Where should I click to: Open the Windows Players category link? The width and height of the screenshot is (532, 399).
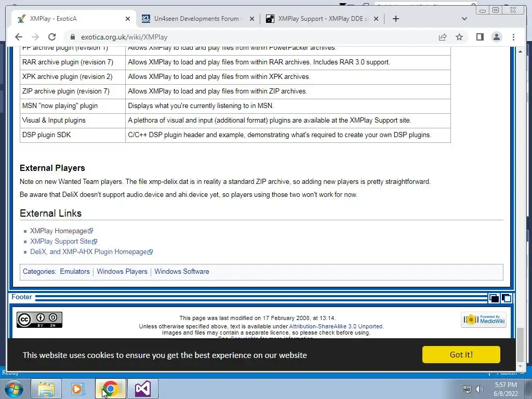122,271
